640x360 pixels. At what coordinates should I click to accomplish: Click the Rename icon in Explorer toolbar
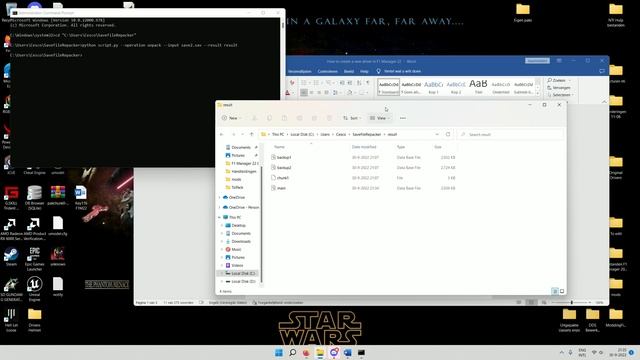click(x=299, y=118)
